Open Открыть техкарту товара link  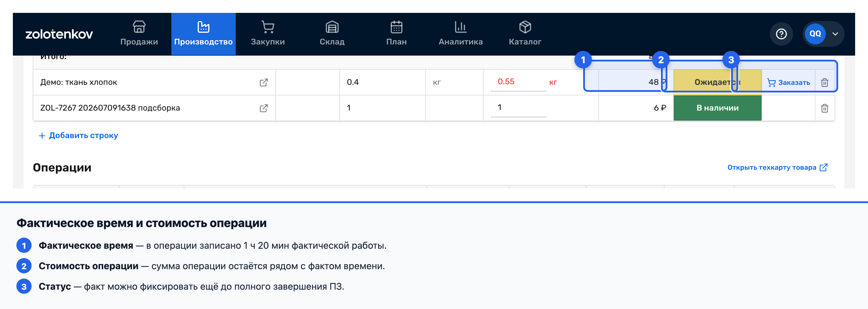tap(777, 167)
